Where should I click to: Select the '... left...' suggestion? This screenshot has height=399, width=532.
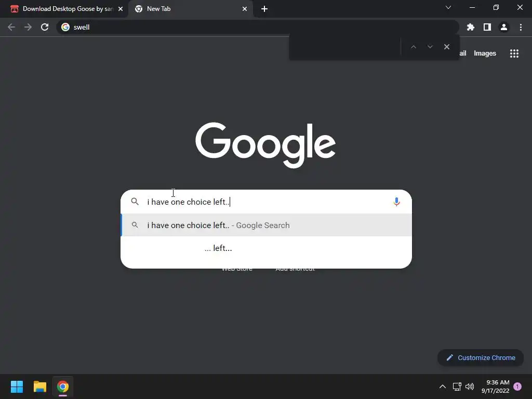(267, 248)
